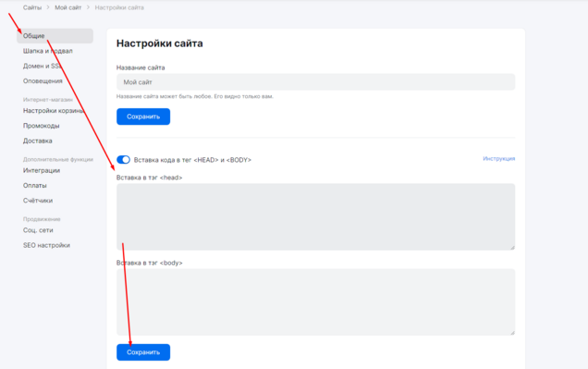Open the Инструкция link
This screenshot has width=588, height=369.
[498, 159]
